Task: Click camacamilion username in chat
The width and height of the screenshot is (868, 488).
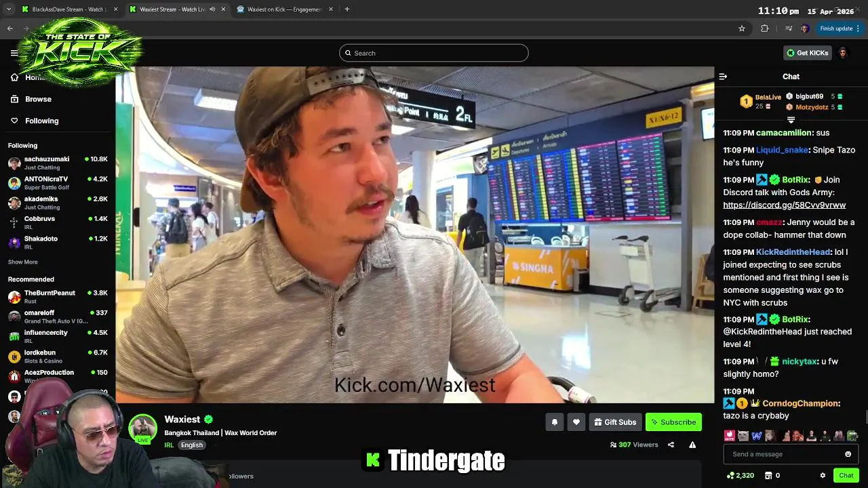Action: [783, 133]
